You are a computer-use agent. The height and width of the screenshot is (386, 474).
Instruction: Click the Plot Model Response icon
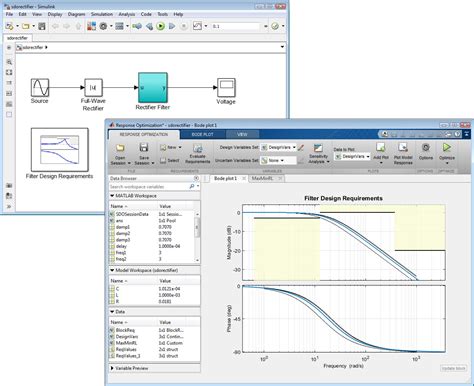(x=403, y=147)
